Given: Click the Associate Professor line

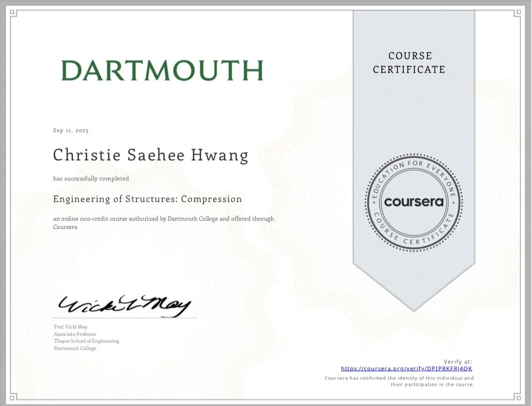Looking at the screenshot, I should [x=75, y=334].
